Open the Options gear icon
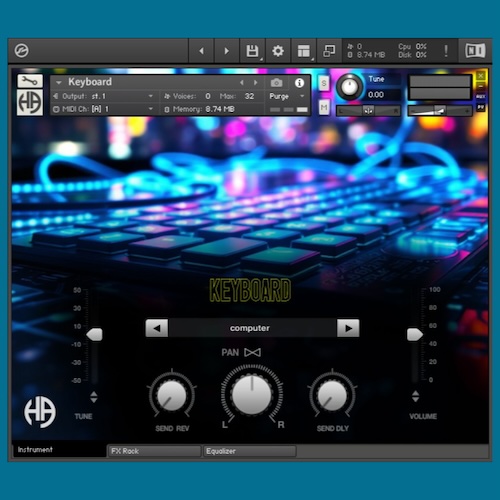This screenshot has width=500, height=500. click(278, 51)
